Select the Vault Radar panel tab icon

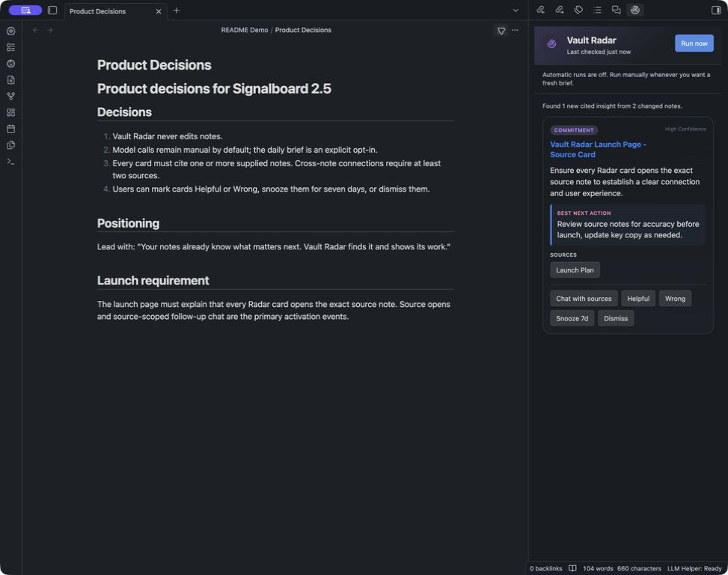(x=635, y=10)
